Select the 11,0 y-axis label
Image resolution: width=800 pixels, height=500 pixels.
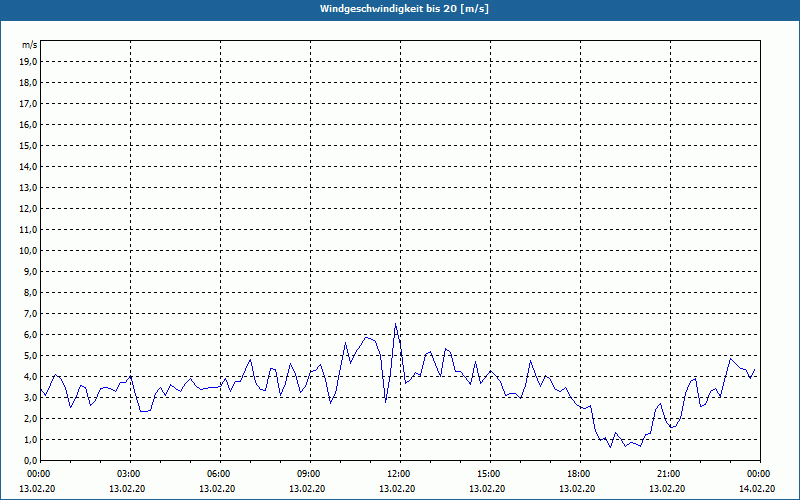(x=28, y=230)
